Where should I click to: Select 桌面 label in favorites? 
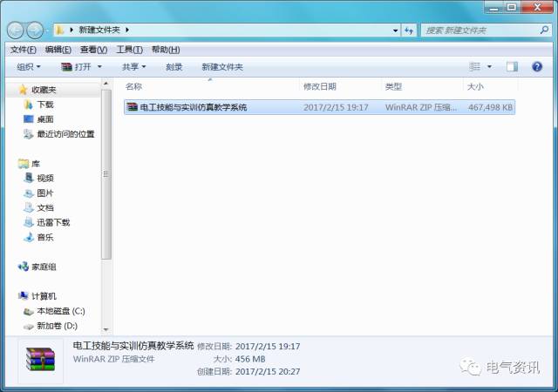(x=45, y=119)
